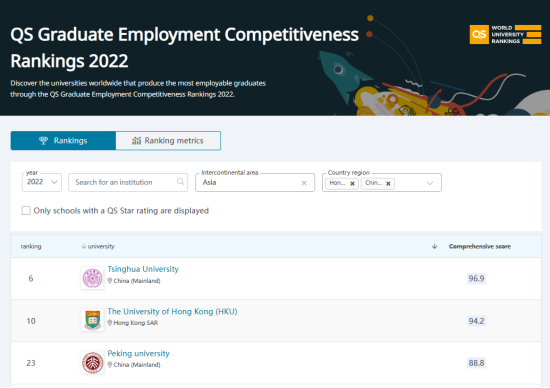Sort by Comprehensive score arrow
This screenshot has height=388, width=550.
pyautogui.click(x=434, y=246)
